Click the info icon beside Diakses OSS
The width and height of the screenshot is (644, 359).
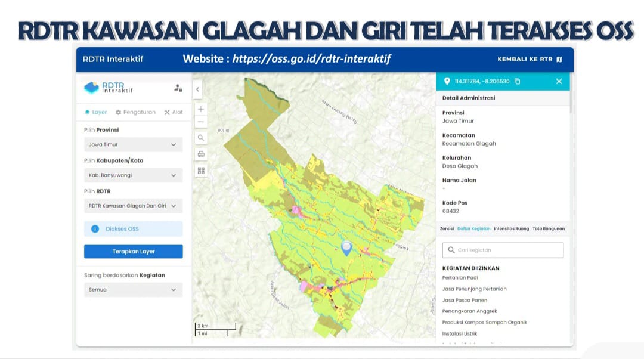95,229
